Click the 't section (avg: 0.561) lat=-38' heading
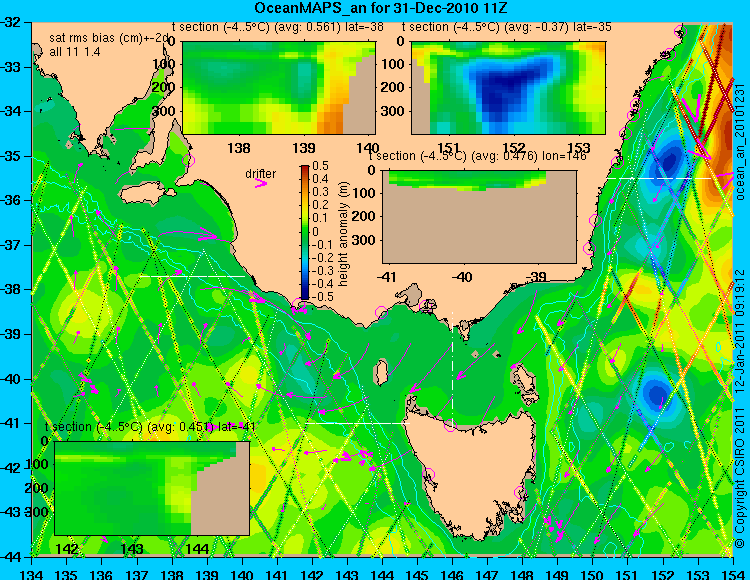This screenshot has height=580, width=750. [278, 27]
